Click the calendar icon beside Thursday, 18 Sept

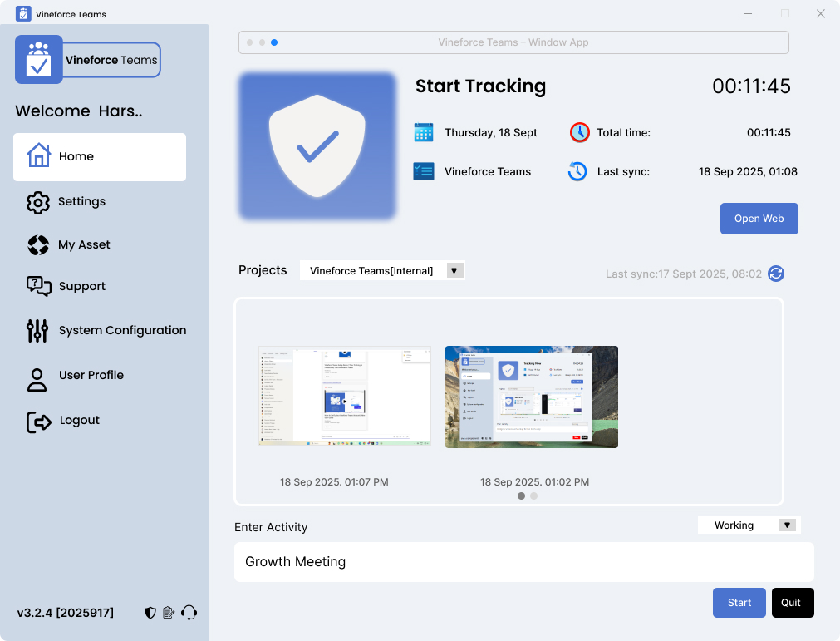click(x=423, y=132)
